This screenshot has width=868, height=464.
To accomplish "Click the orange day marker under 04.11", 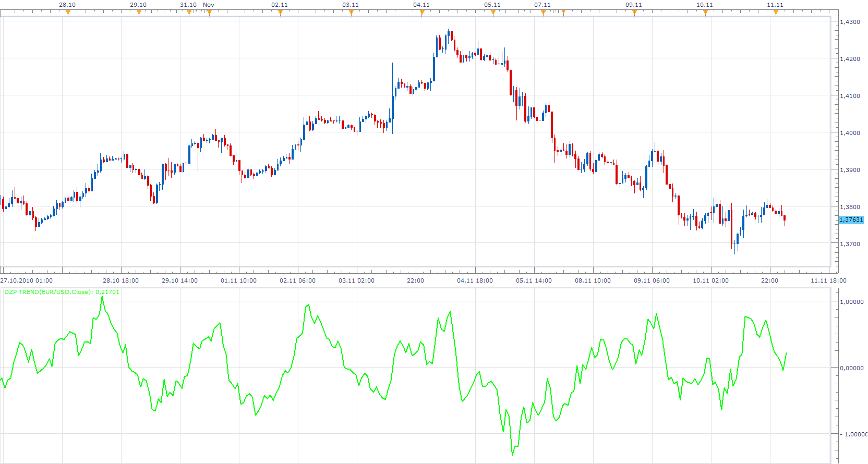I will [422, 13].
